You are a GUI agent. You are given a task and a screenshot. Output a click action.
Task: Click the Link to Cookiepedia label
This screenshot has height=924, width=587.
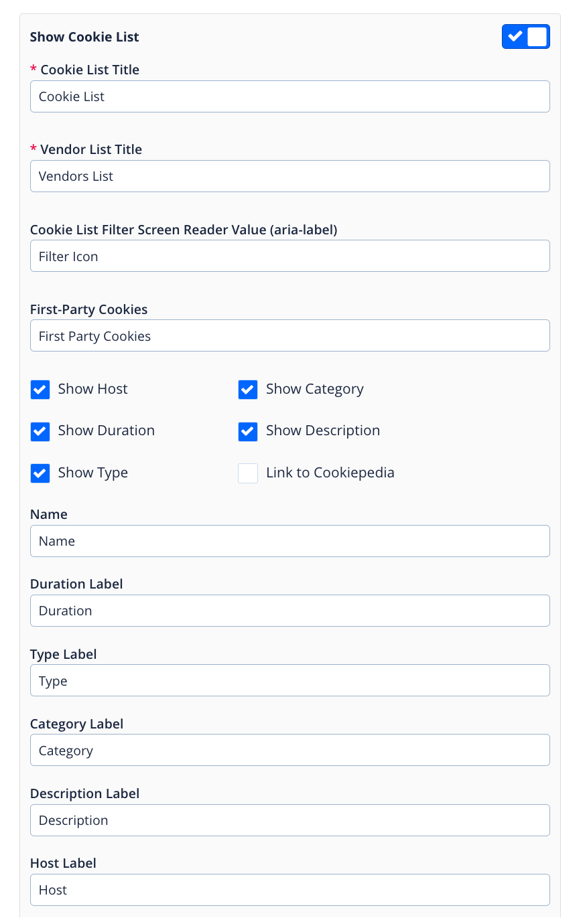coord(330,473)
